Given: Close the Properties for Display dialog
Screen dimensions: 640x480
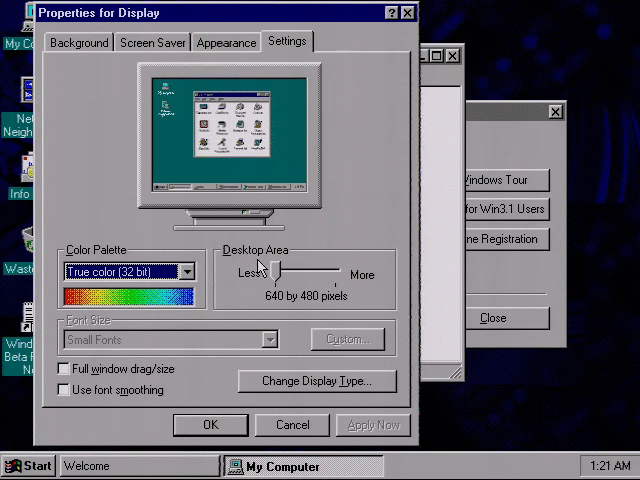Looking at the screenshot, I should click(408, 13).
